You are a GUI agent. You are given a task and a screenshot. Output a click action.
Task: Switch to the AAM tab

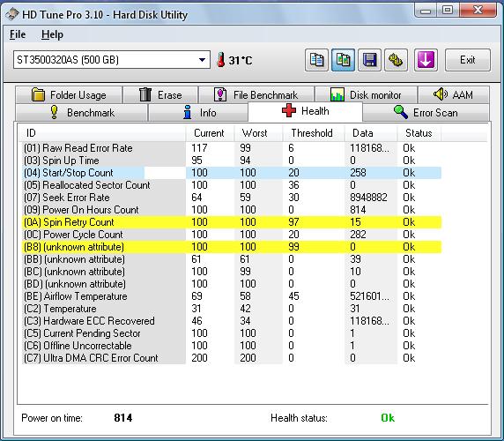pos(454,95)
